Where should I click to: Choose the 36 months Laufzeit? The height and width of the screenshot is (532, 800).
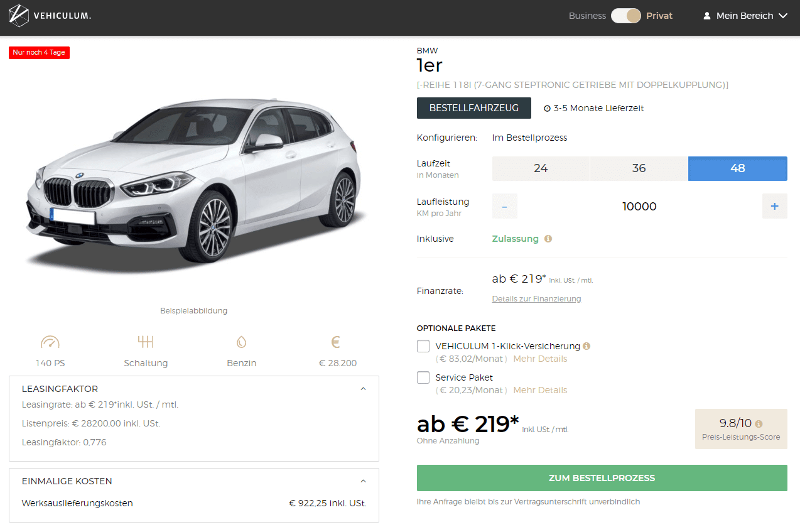click(639, 168)
